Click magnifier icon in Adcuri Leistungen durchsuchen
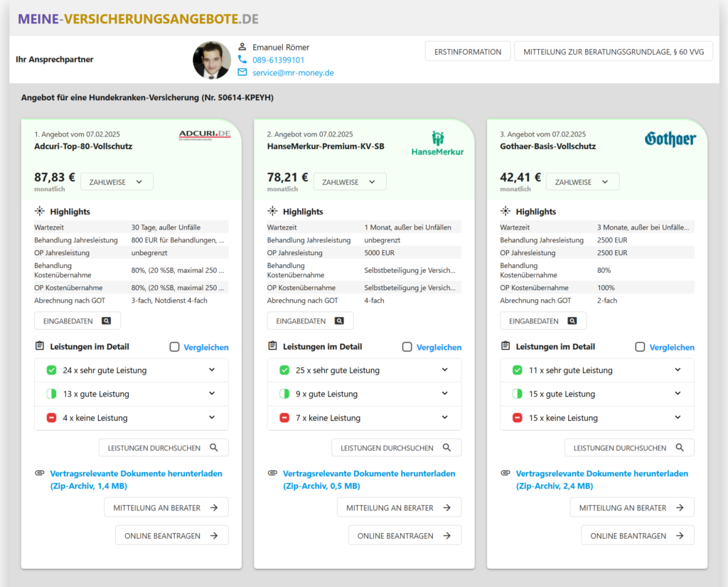The height and width of the screenshot is (587, 728). tap(214, 448)
